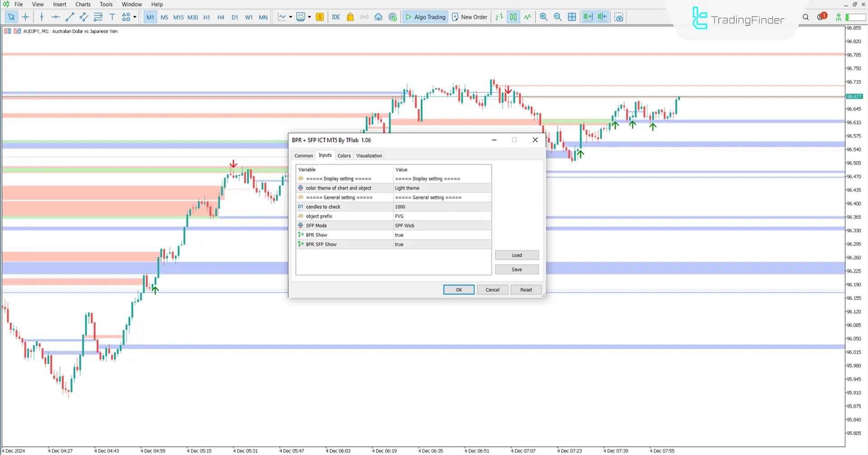Show the tile windows grid layout
Screen dimensions: 868x455
tap(572, 17)
